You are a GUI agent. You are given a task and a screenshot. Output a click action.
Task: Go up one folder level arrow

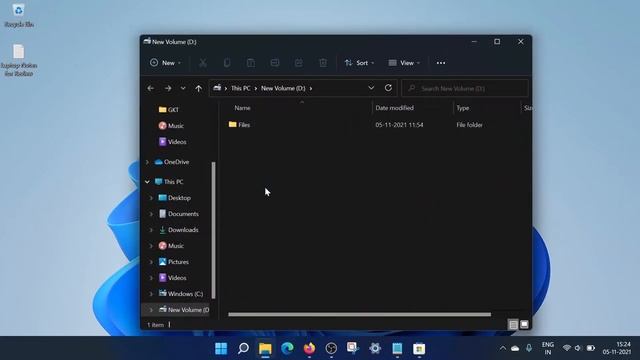pos(198,88)
